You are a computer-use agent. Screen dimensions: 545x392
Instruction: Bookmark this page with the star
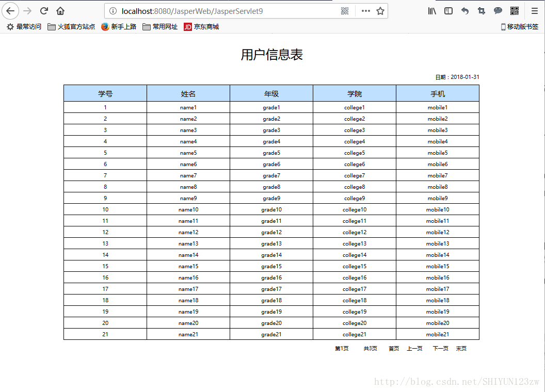point(380,11)
